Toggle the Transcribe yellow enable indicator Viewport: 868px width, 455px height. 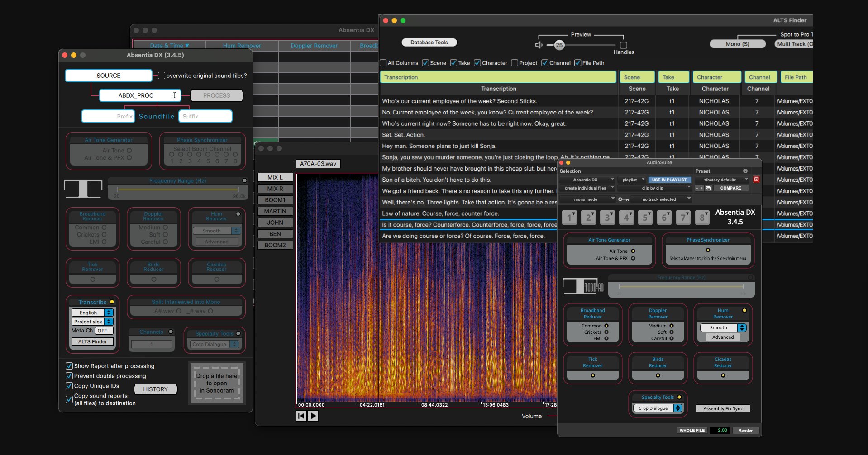pyautogui.click(x=112, y=302)
